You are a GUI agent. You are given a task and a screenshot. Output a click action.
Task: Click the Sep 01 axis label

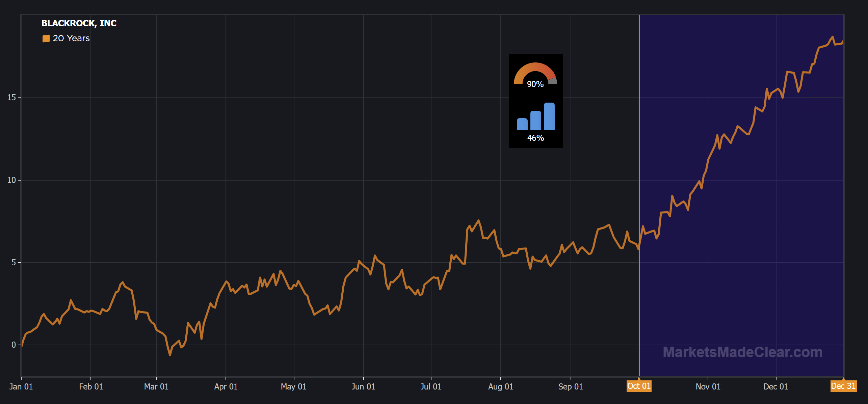click(x=571, y=387)
